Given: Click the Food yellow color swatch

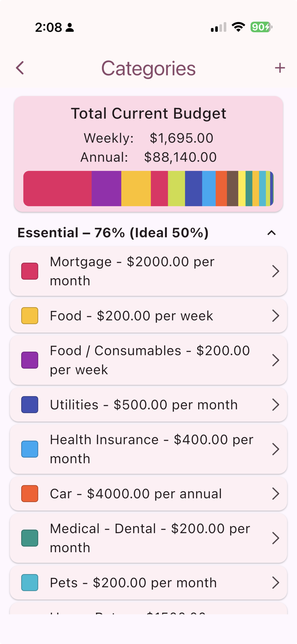Looking at the screenshot, I should pos(30,316).
